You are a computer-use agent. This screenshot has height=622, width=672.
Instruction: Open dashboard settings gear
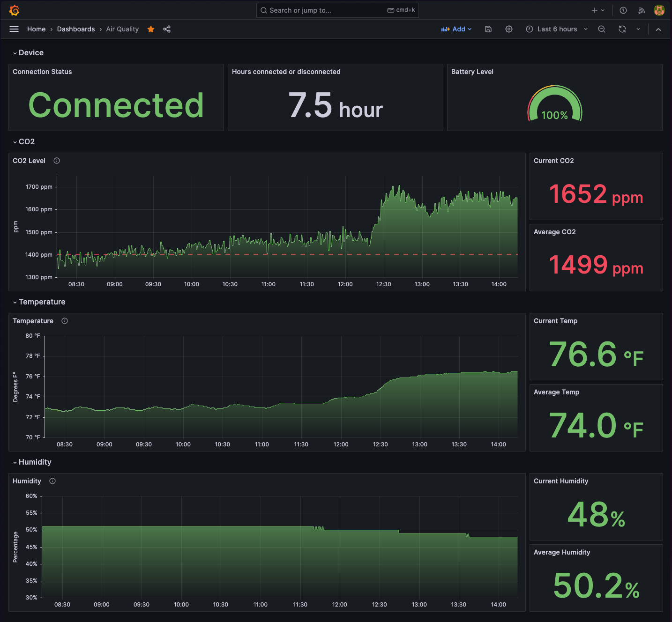point(509,29)
